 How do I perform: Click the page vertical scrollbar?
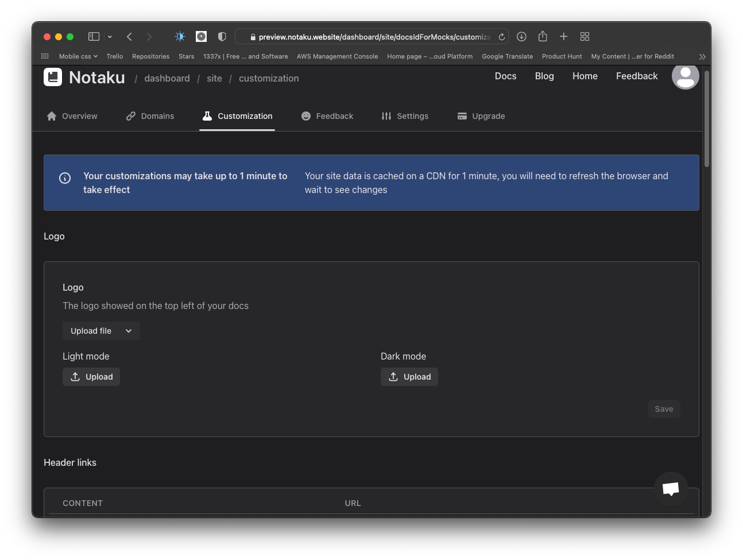707,119
